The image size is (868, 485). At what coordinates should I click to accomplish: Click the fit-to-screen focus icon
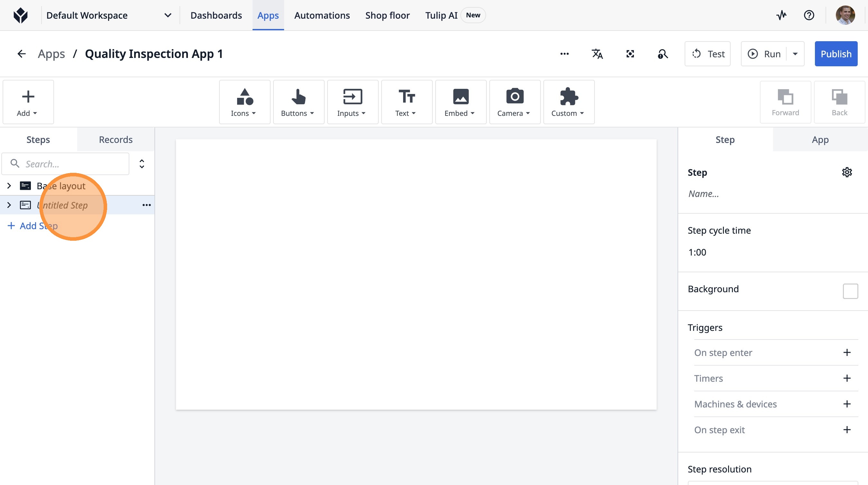point(630,54)
